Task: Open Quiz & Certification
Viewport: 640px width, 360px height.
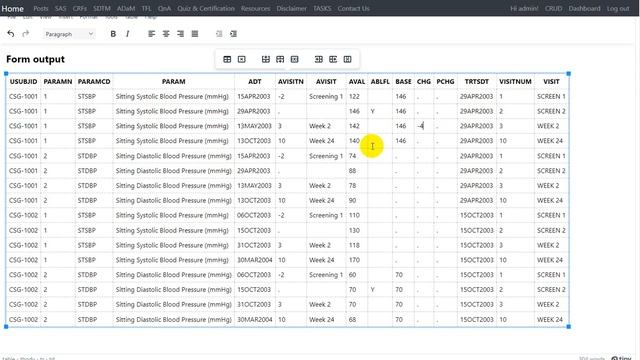Action: 206,9
